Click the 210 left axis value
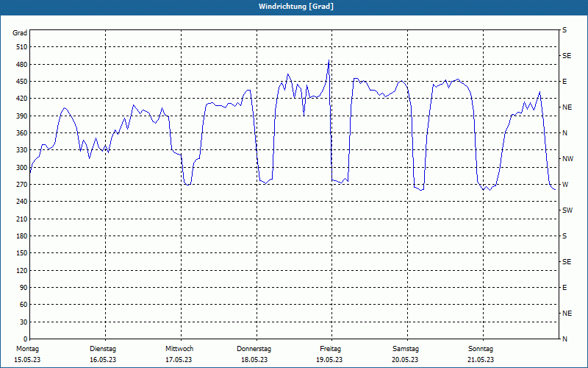The height and width of the screenshot is (368, 588). [22, 219]
